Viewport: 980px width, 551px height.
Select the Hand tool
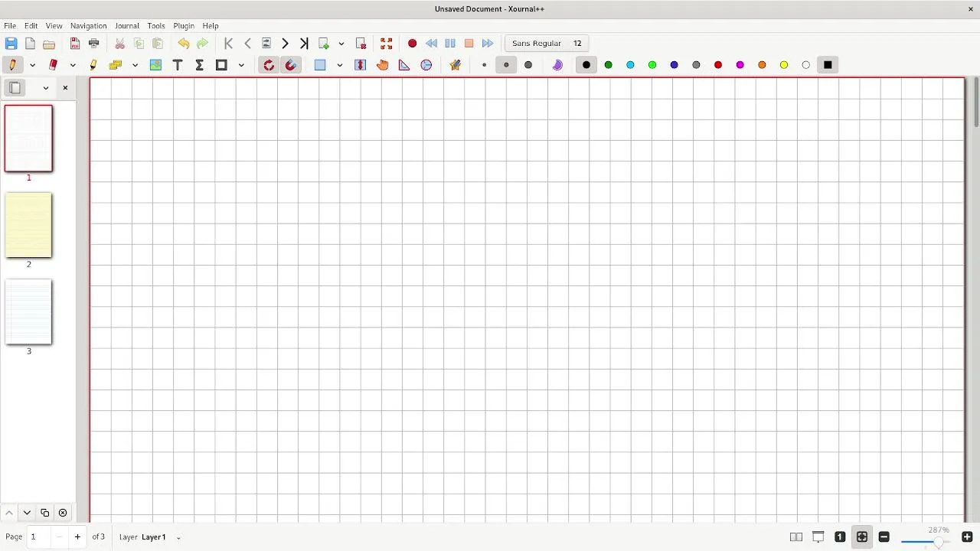tap(383, 65)
